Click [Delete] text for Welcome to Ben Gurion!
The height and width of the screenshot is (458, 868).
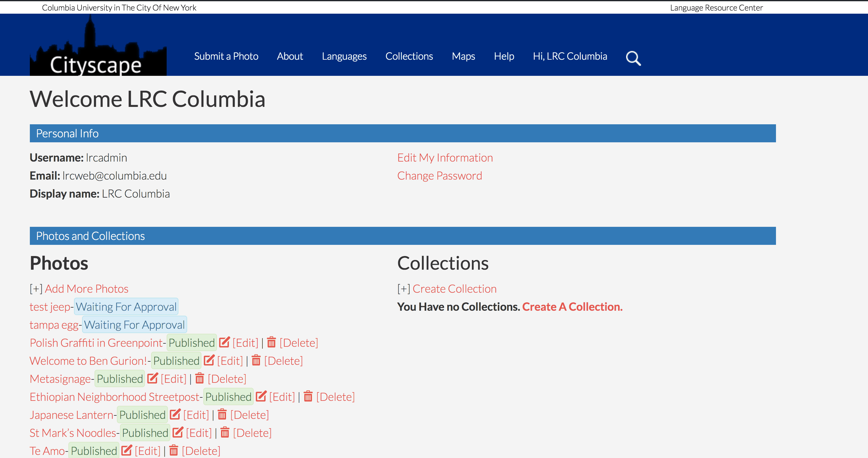pyautogui.click(x=284, y=361)
